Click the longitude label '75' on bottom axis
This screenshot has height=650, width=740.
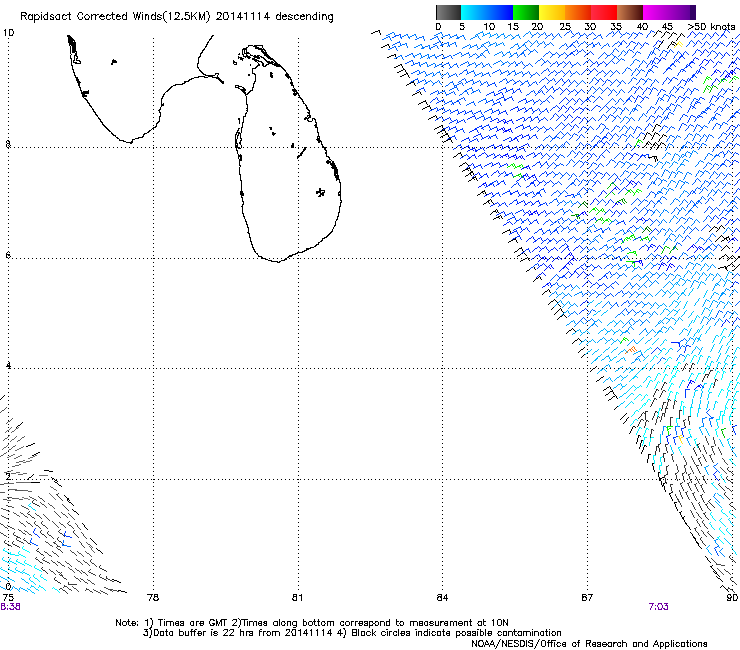[8, 598]
